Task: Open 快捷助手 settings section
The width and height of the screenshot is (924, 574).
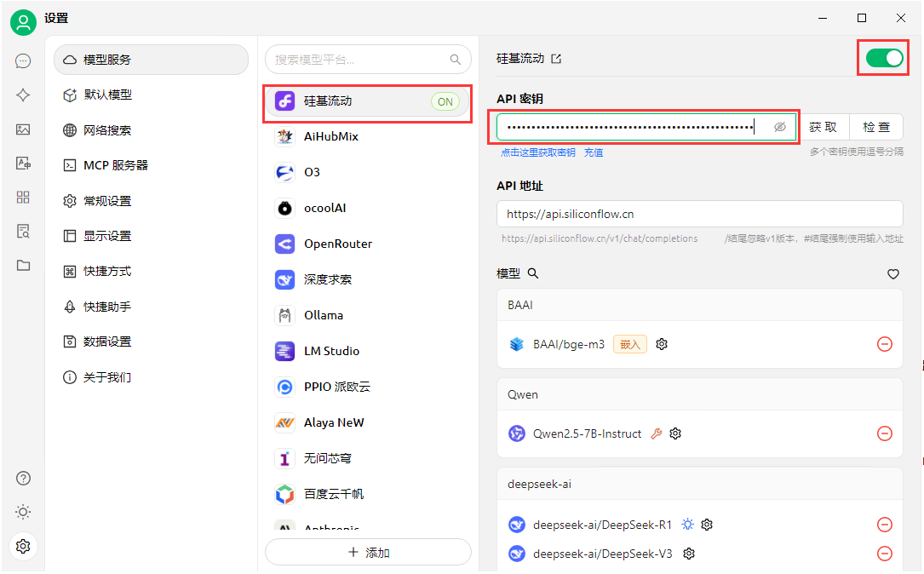Action: coord(151,307)
